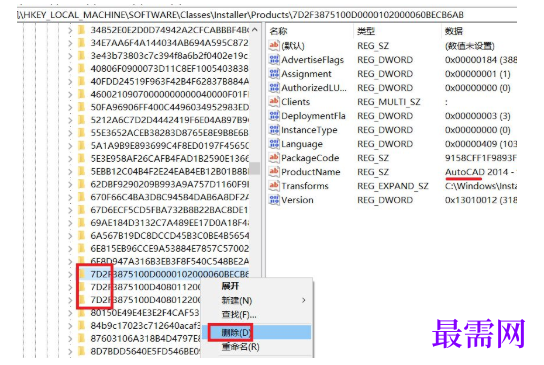Image resolution: width=544 pixels, height=365 pixels.
Task: Click the Version DWORD value icon
Action: click(x=274, y=200)
